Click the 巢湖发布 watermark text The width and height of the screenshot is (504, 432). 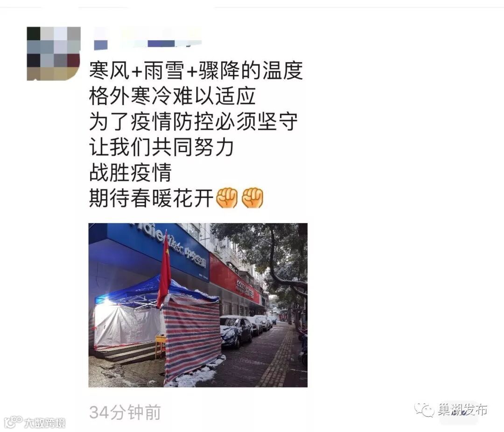pyautogui.click(x=462, y=410)
